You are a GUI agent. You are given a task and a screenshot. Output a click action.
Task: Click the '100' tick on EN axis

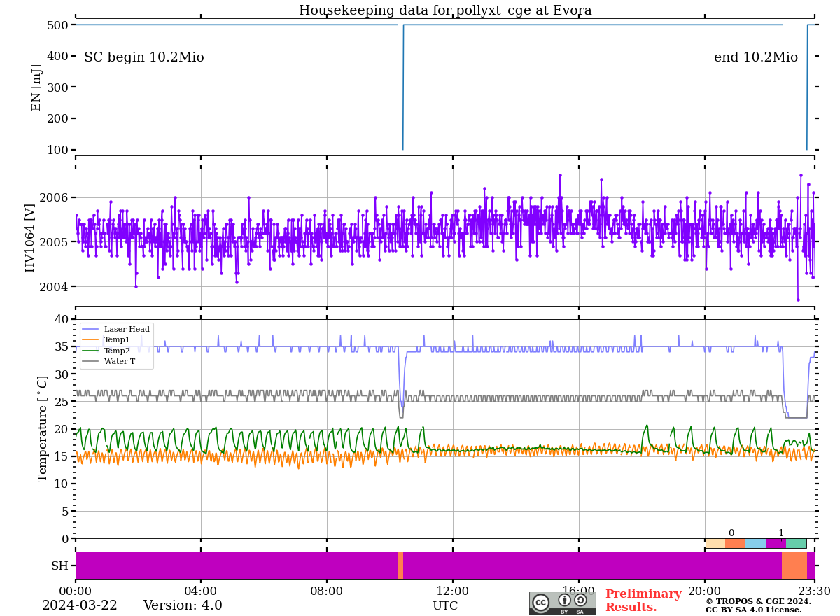click(57, 150)
